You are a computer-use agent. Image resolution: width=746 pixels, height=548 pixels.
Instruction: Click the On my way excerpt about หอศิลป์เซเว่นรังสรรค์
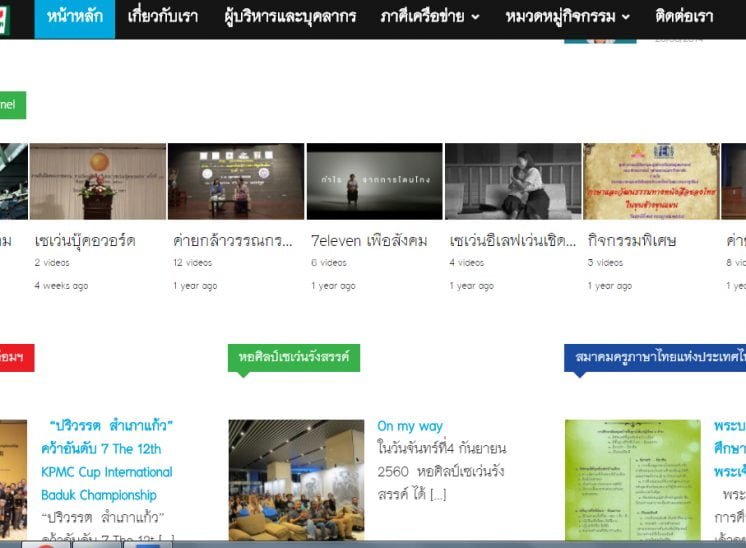pyautogui.click(x=442, y=471)
